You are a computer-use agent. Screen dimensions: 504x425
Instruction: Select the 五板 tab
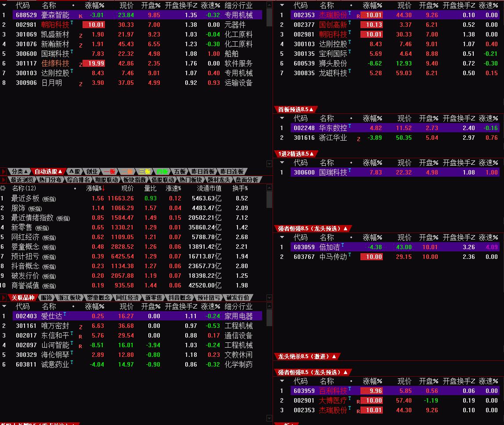pyautogui.click(x=180, y=171)
